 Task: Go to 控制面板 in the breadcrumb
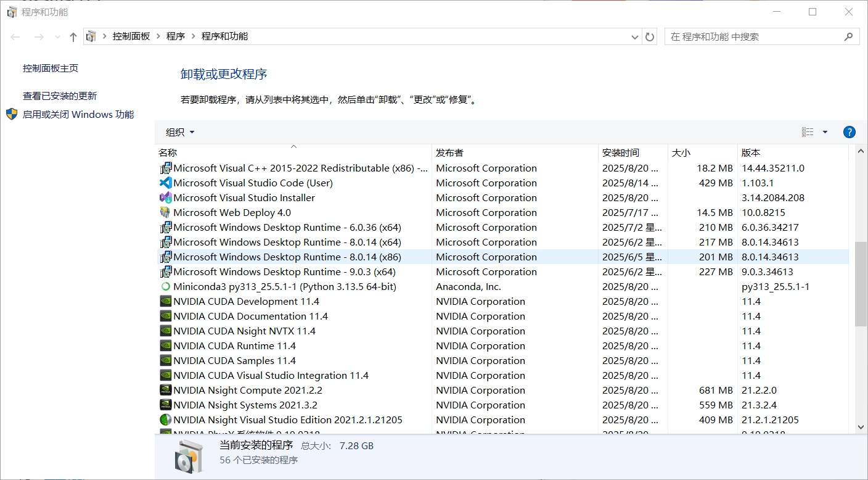pos(131,36)
